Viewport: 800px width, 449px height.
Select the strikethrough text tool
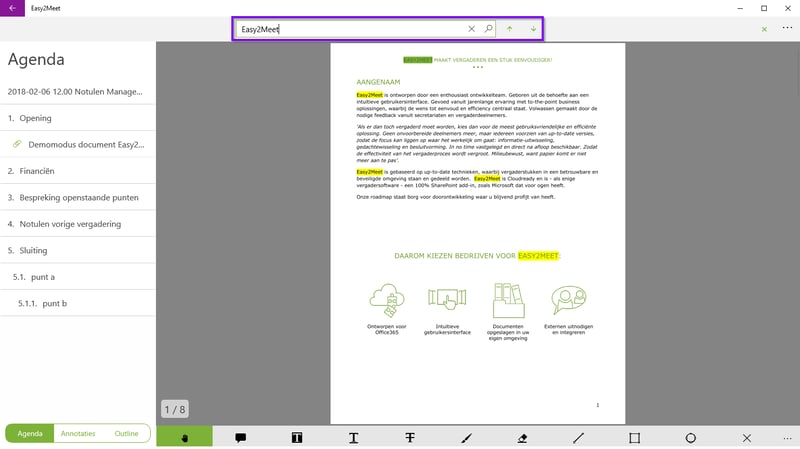(x=410, y=437)
